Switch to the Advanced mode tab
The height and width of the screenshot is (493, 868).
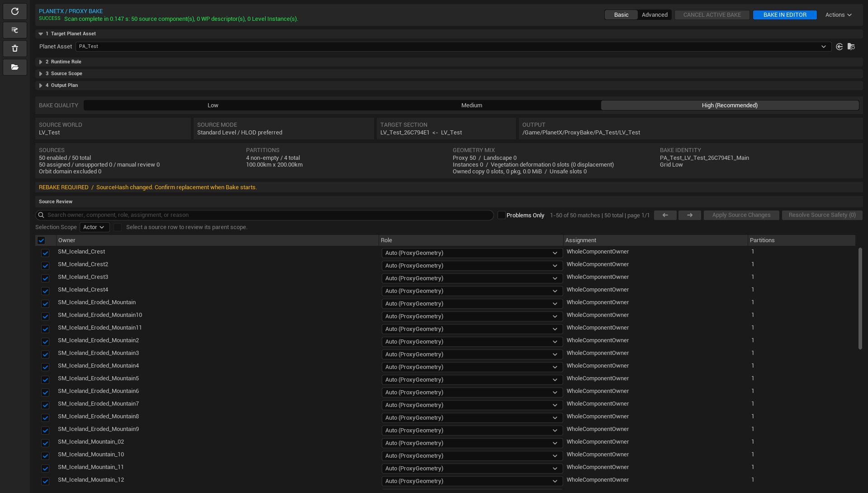[655, 15]
